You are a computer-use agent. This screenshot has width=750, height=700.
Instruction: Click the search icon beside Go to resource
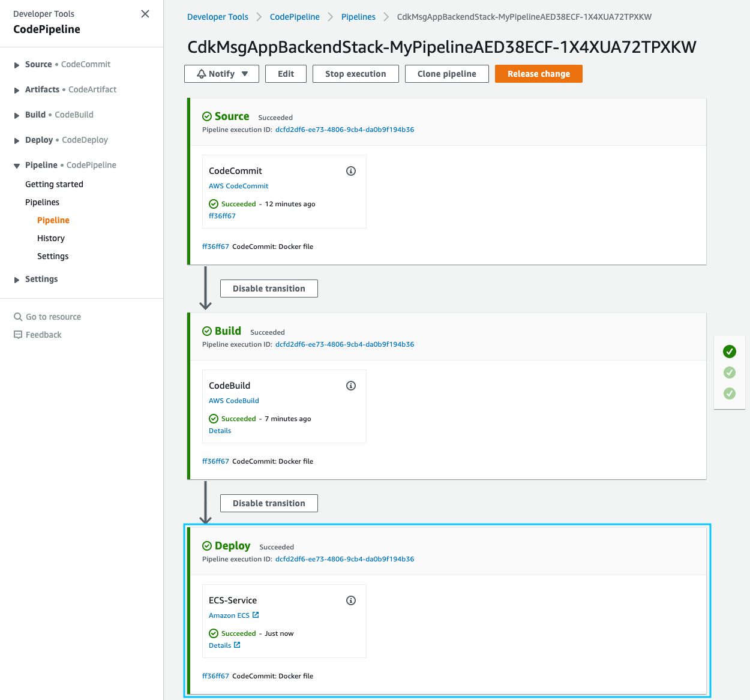pos(18,316)
